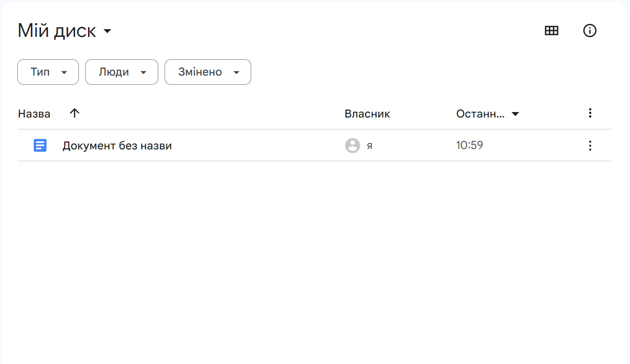Click the Назва column header

coord(34,114)
